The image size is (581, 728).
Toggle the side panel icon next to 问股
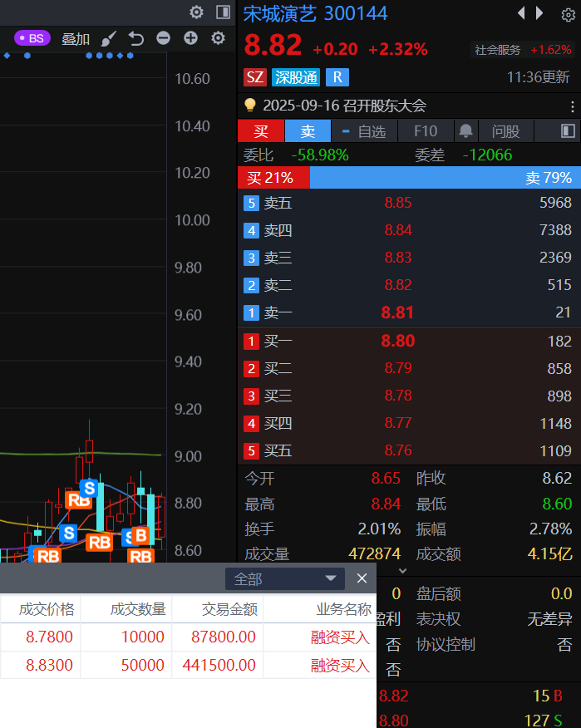[x=568, y=131]
